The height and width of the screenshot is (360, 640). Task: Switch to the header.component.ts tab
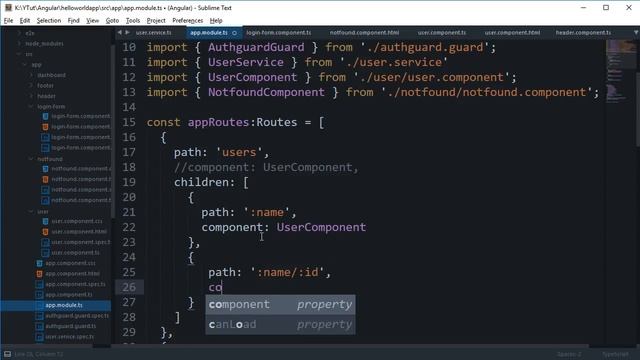click(x=583, y=32)
